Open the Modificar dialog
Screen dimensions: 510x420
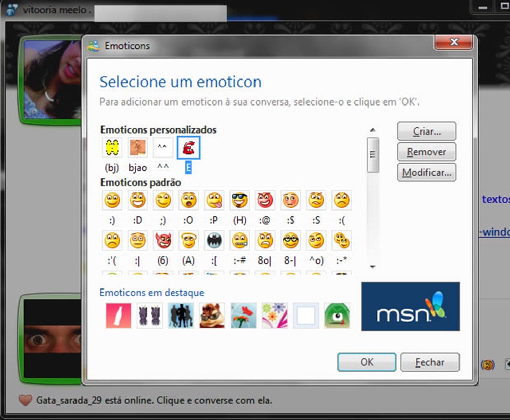(x=427, y=172)
